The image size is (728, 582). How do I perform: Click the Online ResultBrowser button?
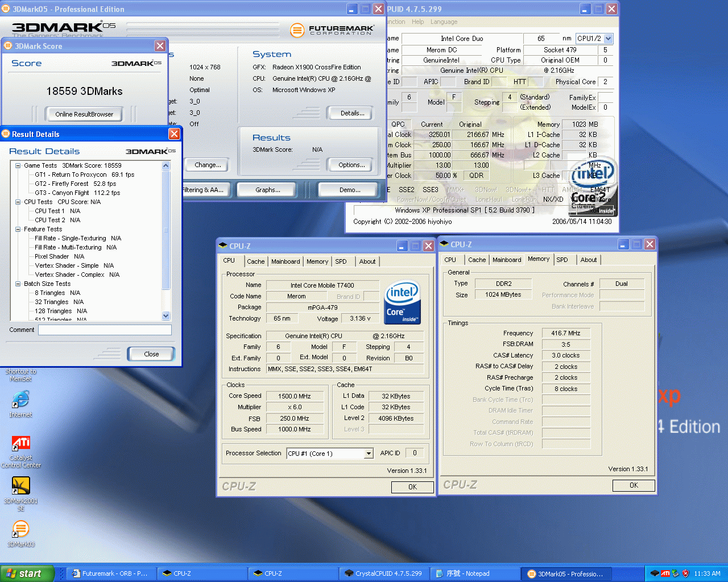point(84,114)
